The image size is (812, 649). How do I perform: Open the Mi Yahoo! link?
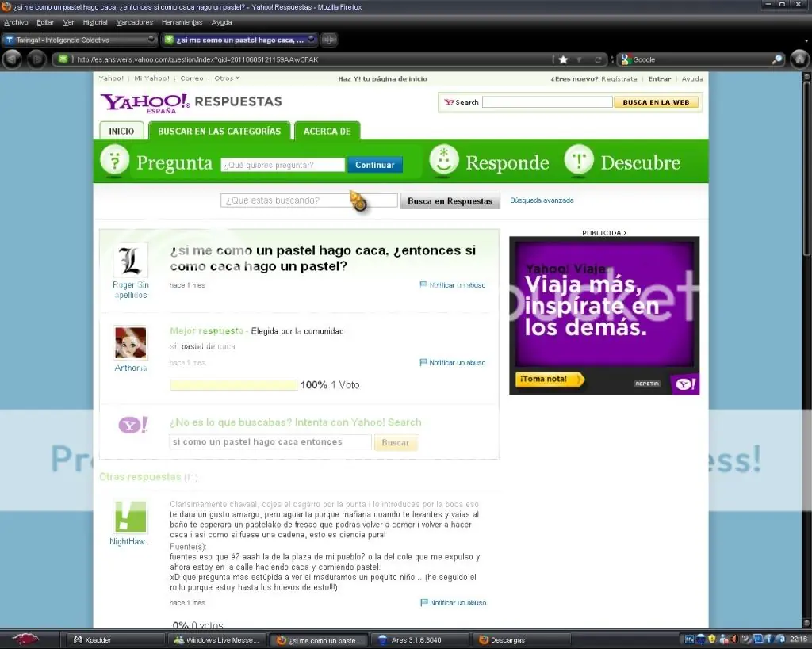(x=151, y=78)
